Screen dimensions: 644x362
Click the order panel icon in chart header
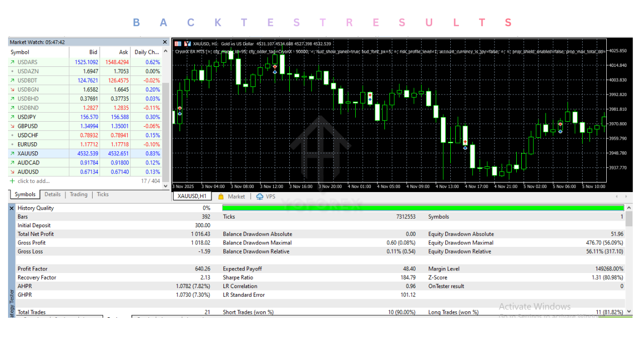coord(177,44)
